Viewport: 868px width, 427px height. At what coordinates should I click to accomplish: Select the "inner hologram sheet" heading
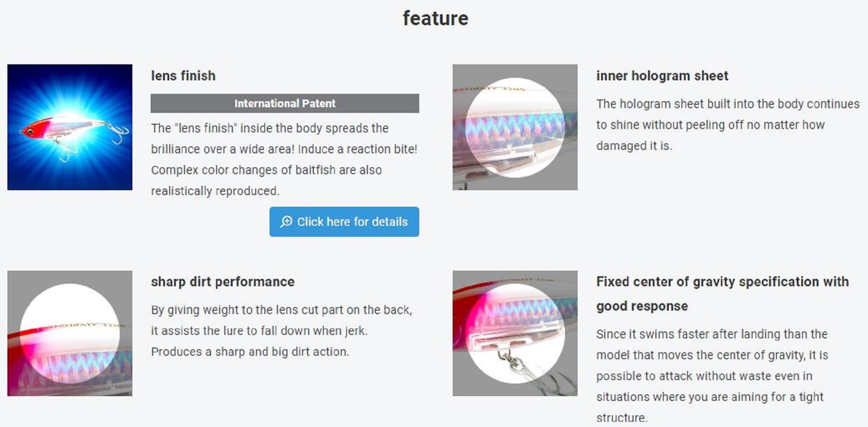[x=662, y=76]
